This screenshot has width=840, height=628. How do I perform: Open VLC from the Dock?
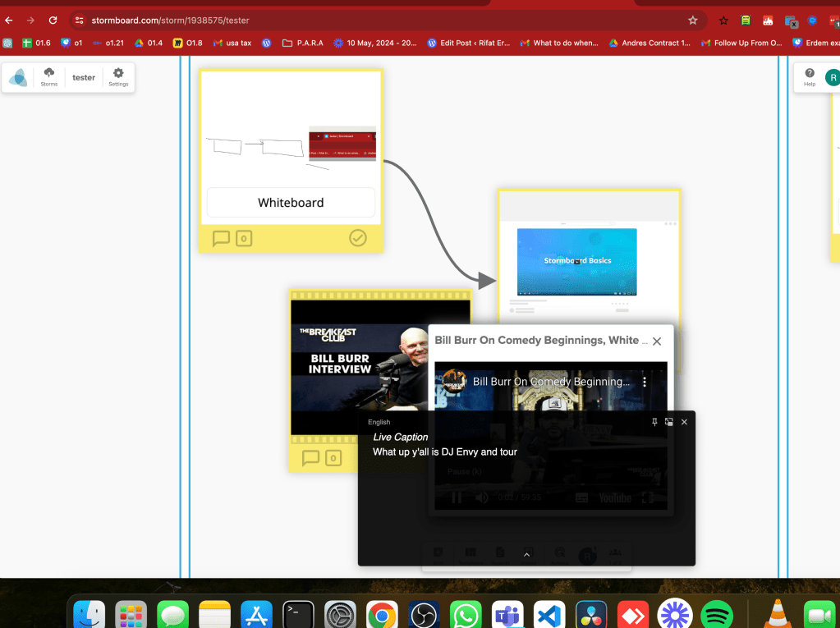pos(778,615)
